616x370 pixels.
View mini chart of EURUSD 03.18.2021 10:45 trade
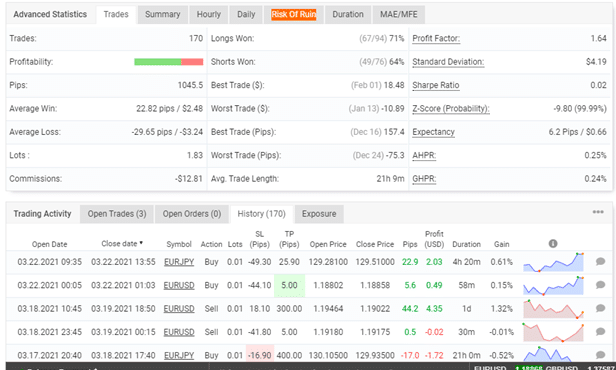(554, 309)
